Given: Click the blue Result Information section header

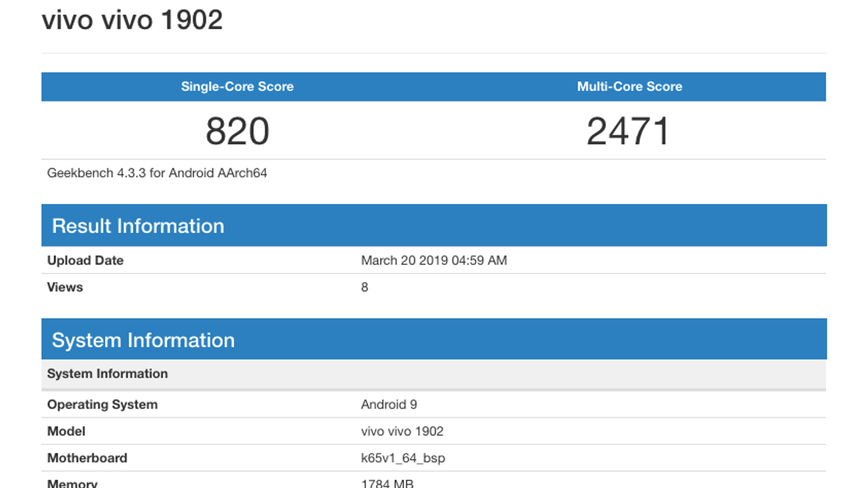Looking at the screenshot, I should point(138,226).
